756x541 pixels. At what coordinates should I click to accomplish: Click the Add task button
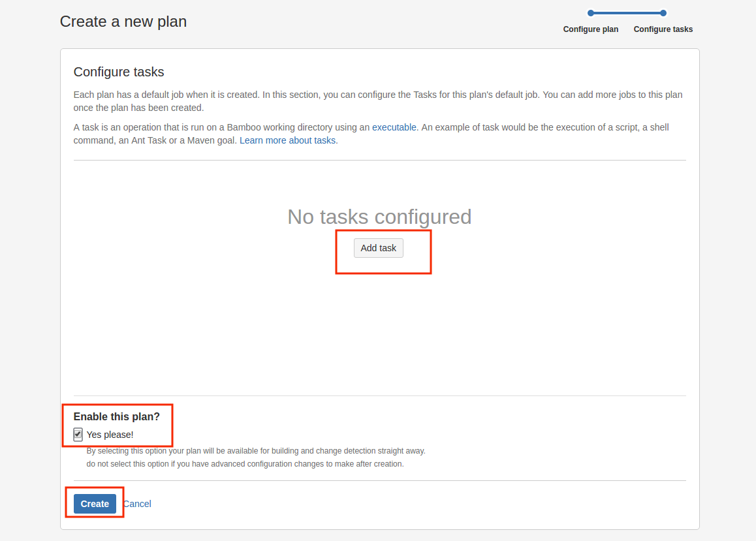[378, 248]
